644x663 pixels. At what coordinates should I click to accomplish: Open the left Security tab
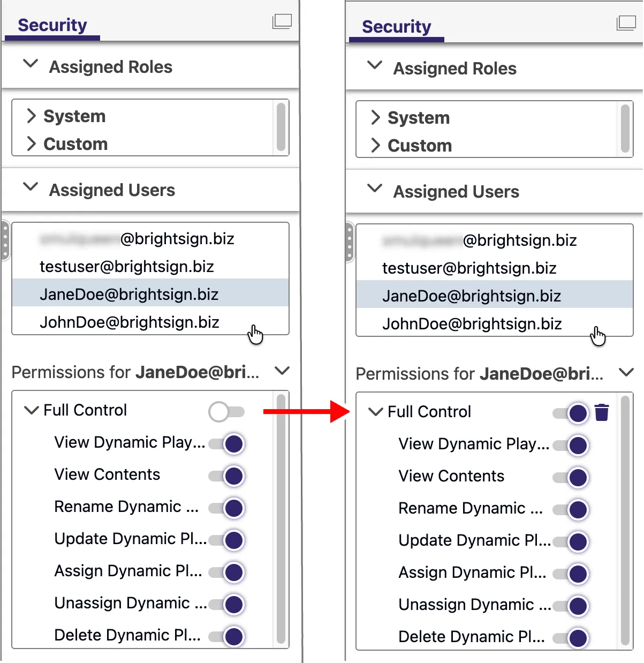point(52,25)
